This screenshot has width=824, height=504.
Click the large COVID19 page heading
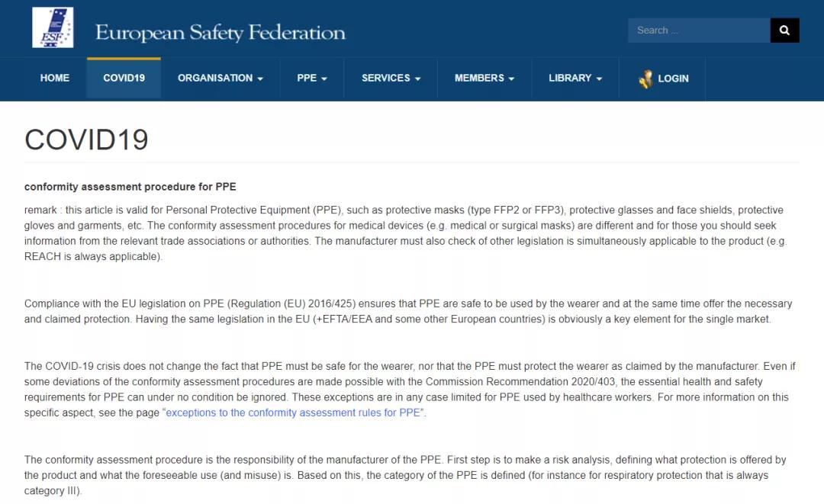86,140
